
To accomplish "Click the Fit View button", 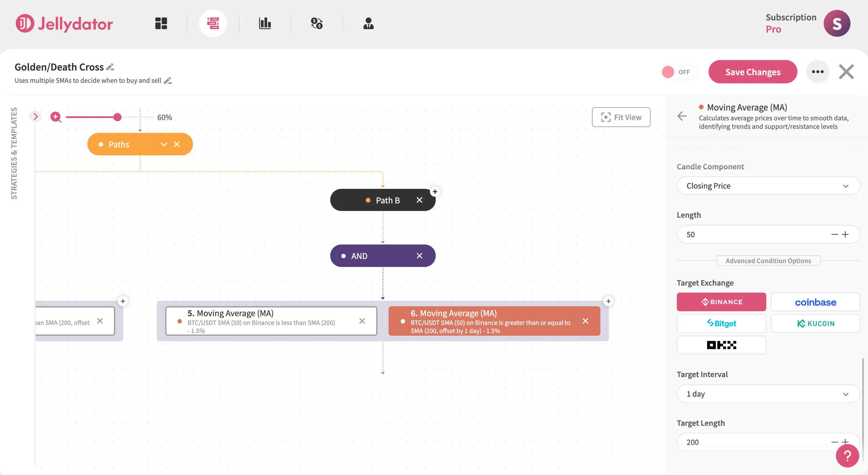I will (x=621, y=117).
